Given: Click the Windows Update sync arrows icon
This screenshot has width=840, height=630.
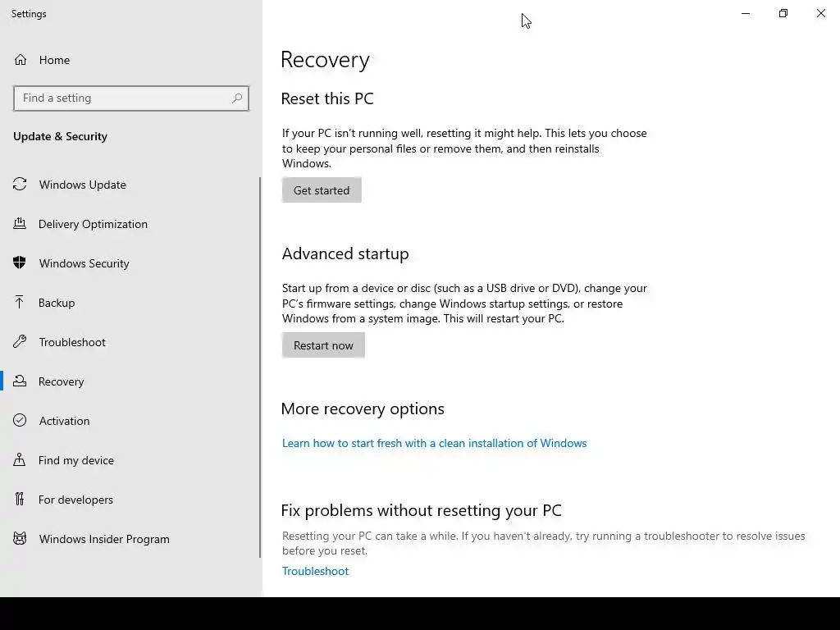Looking at the screenshot, I should [20, 185].
